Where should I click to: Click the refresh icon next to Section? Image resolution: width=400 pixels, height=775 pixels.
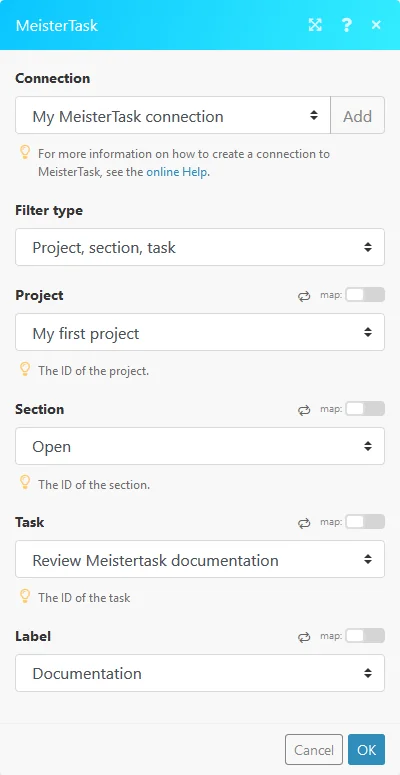click(x=304, y=410)
